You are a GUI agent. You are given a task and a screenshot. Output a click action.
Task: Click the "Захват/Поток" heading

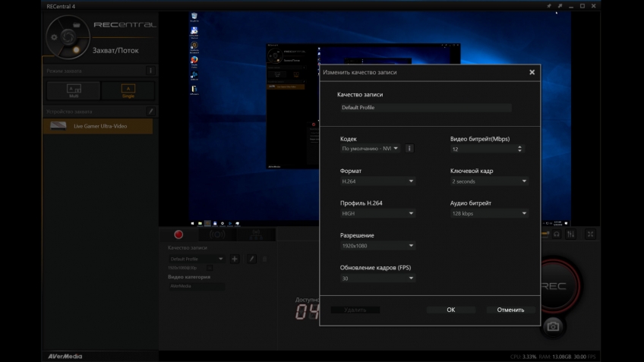pyautogui.click(x=115, y=51)
